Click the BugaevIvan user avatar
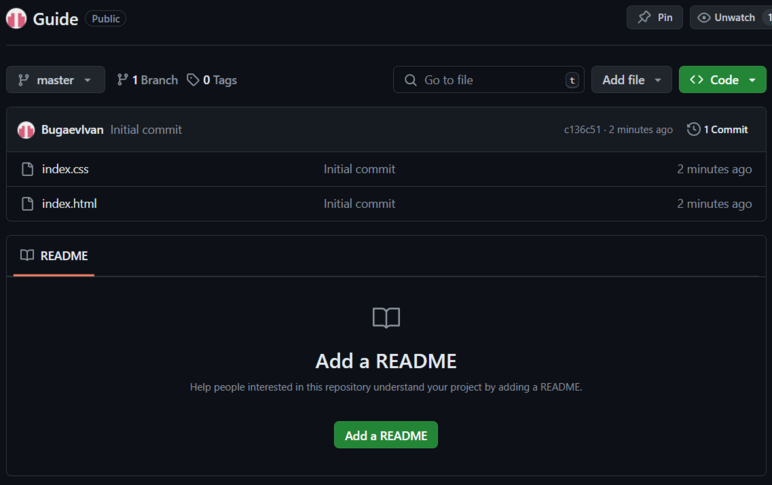 click(26, 130)
